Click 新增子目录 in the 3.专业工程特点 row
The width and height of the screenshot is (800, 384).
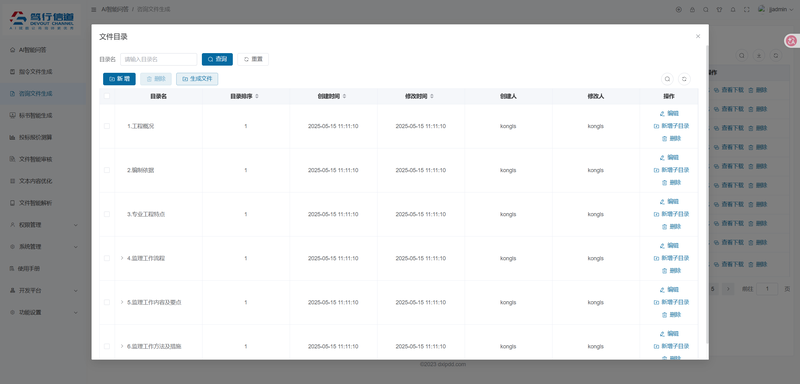tap(671, 214)
